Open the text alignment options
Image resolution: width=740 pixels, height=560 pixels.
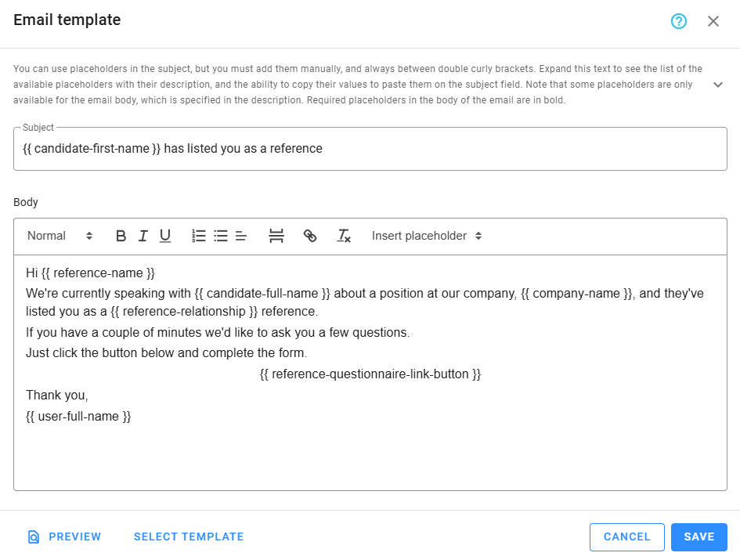click(240, 235)
